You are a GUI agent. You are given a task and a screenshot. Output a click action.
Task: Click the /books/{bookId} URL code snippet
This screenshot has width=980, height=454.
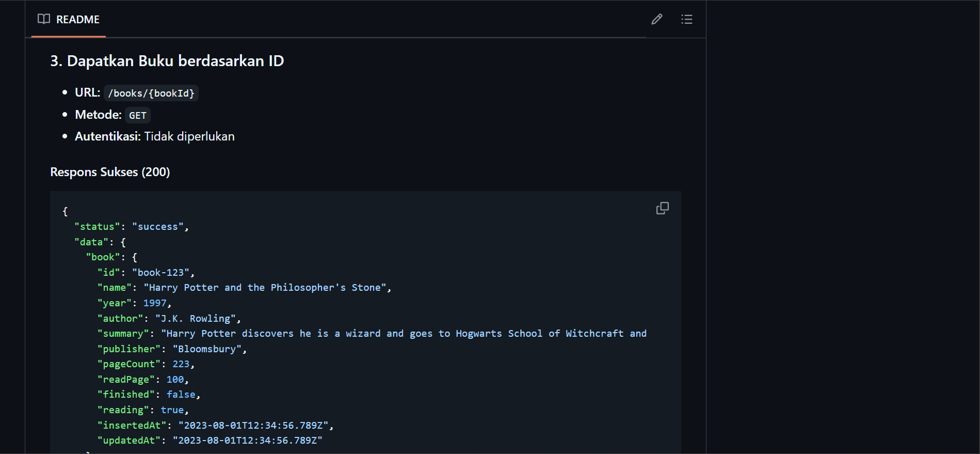pos(151,93)
